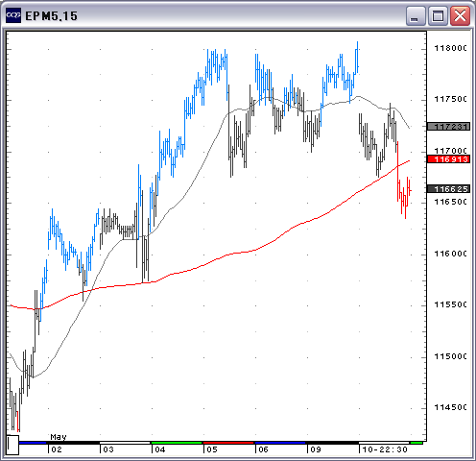Click the EPM5,15 window title text
This screenshot has height=461, width=476.
[x=51, y=16]
